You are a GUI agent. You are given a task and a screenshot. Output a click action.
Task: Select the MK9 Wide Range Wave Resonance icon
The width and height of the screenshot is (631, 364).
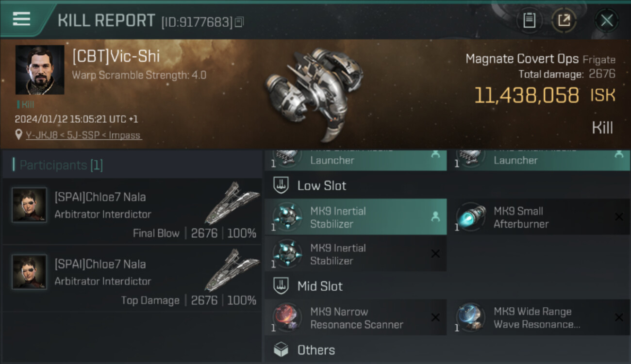click(x=471, y=318)
